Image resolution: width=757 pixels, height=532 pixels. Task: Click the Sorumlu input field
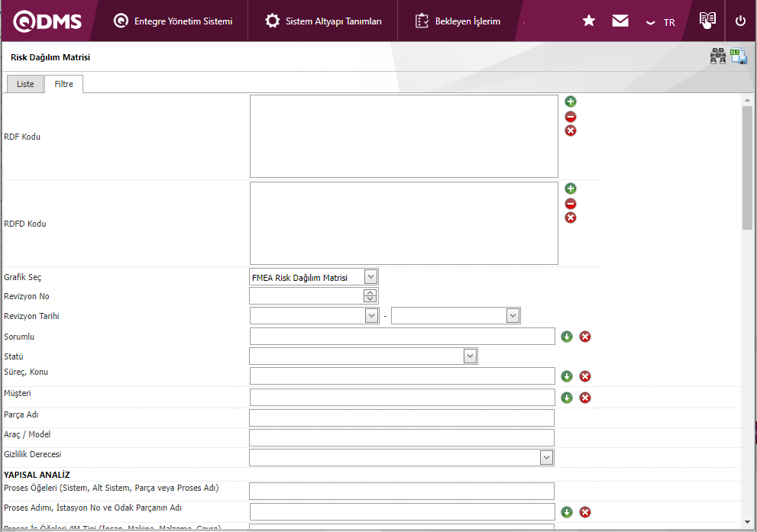click(x=402, y=336)
